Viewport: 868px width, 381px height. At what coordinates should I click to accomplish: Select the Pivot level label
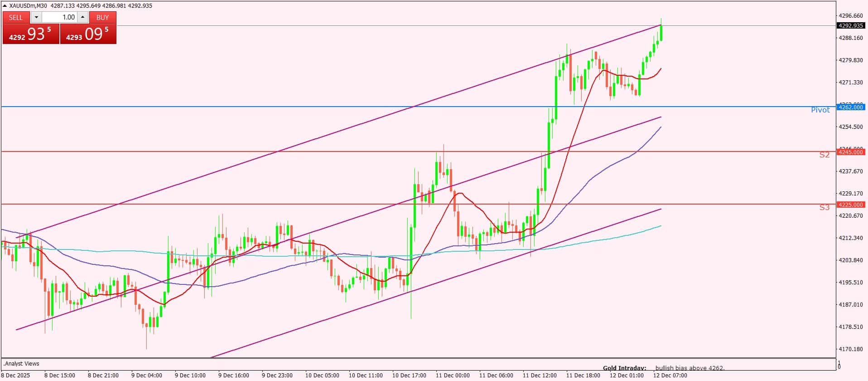pyautogui.click(x=820, y=110)
